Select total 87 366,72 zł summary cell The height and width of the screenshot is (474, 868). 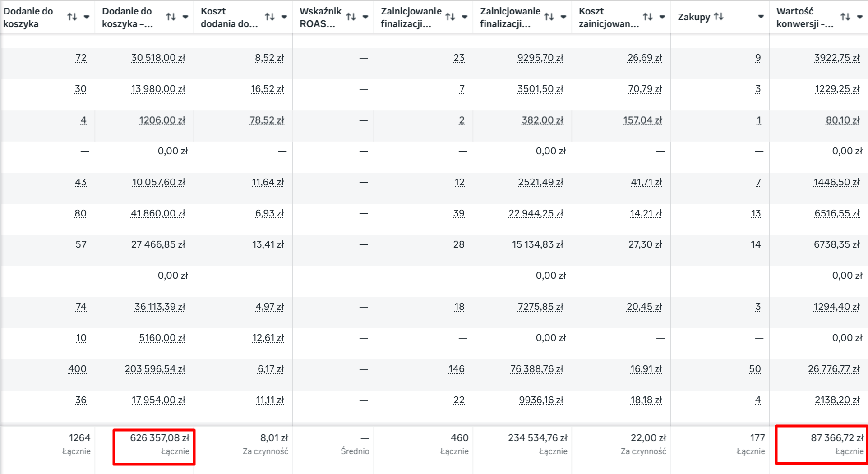pyautogui.click(x=822, y=444)
